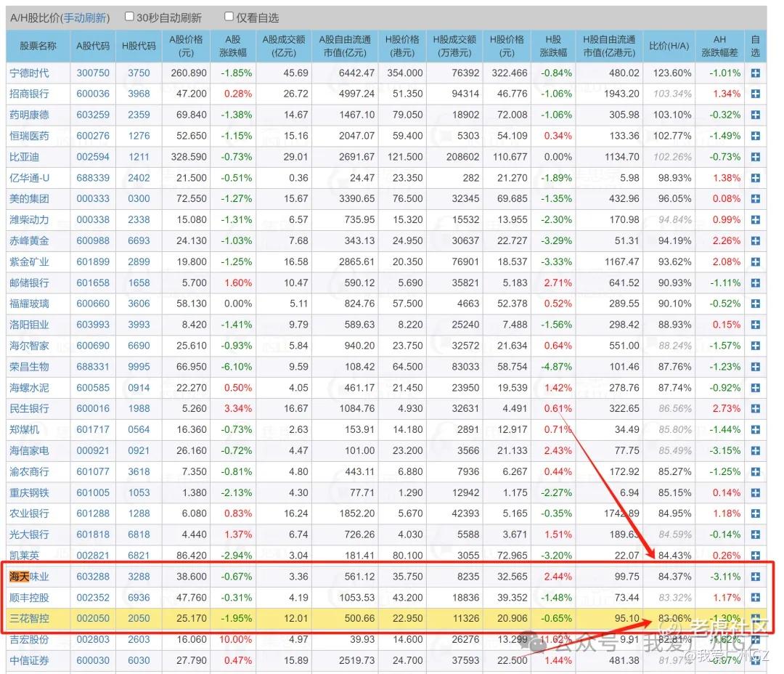Sort by H股成交额 column header
Screen dimensions: 784x674
click(x=454, y=46)
